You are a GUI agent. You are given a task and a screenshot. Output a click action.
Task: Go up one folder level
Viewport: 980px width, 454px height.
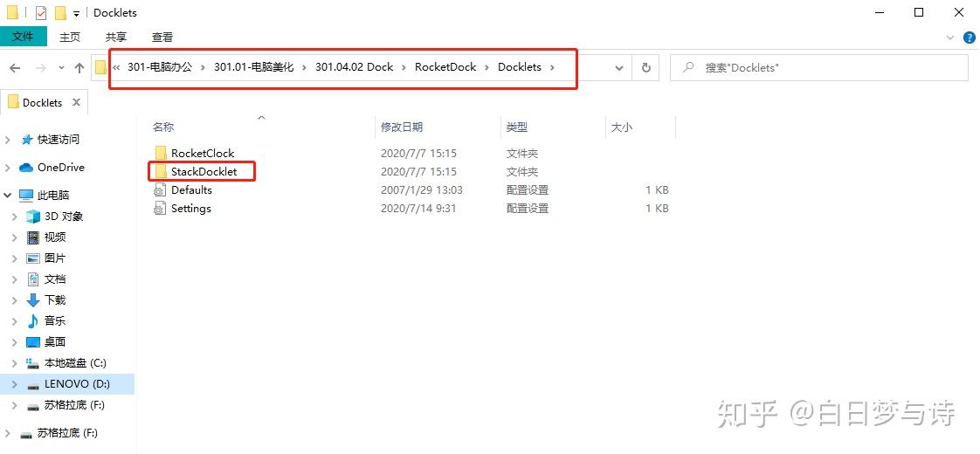tap(79, 68)
